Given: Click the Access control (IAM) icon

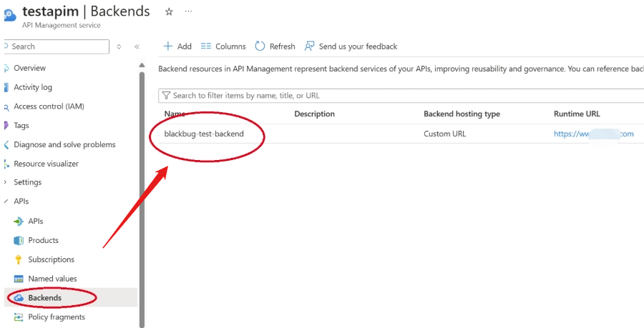Looking at the screenshot, I should coord(6,106).
